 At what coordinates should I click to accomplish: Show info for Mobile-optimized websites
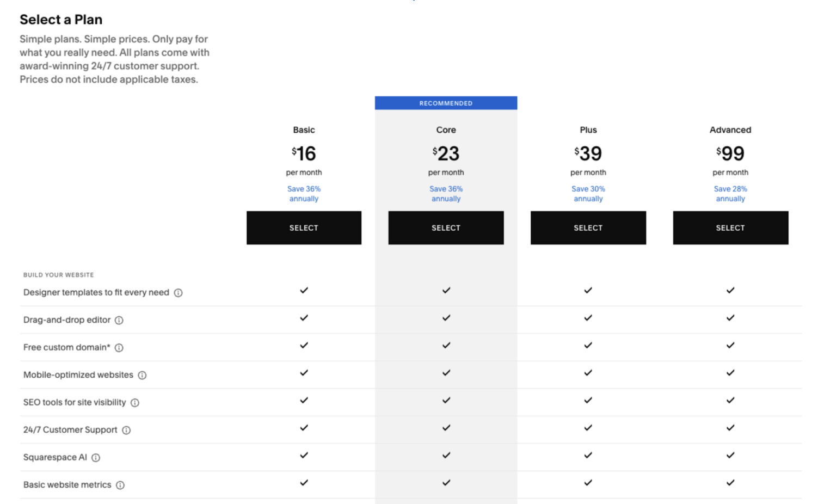point(142,375)
